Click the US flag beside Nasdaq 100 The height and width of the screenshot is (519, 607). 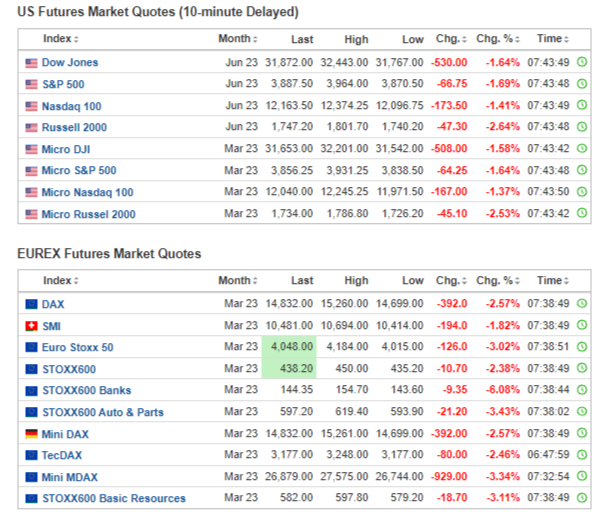[31, 106]
